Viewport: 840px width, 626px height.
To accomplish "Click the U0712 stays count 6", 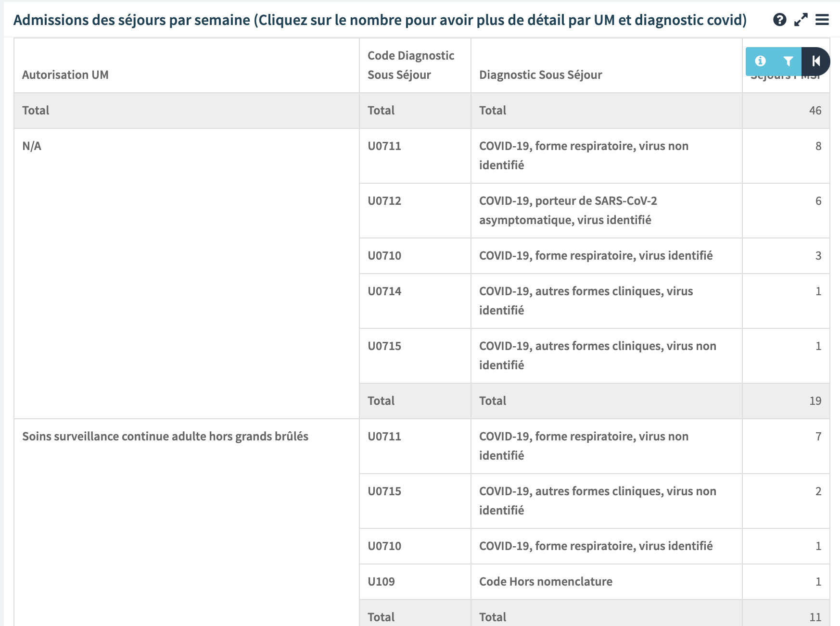I will pyautogui.click(x=818, y=201).
